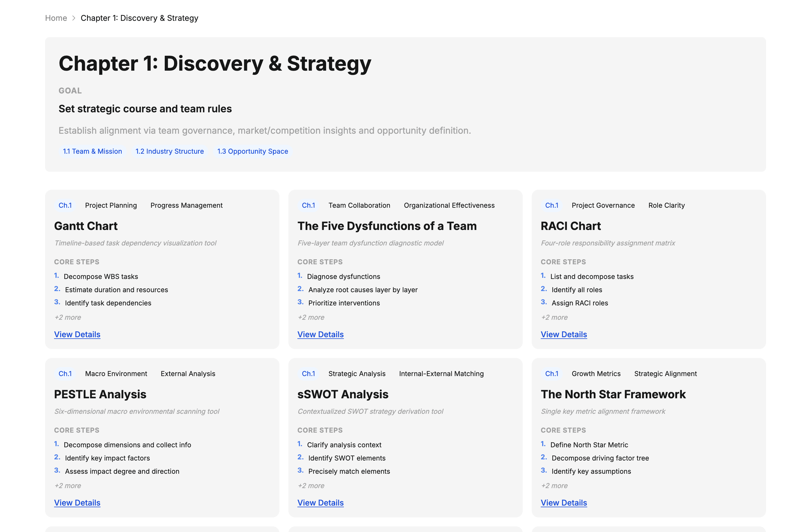Screen dimensions: 810x532
Task: Open the 1.1 Team & Mission section tag
Action: (x=92, y=151)
